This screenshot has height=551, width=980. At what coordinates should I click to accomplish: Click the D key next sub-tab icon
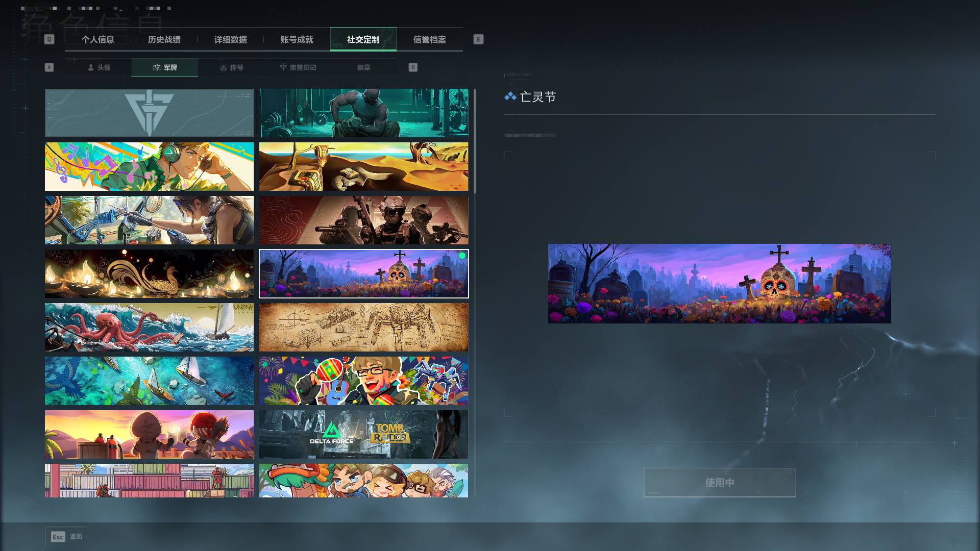coord(413,67)
